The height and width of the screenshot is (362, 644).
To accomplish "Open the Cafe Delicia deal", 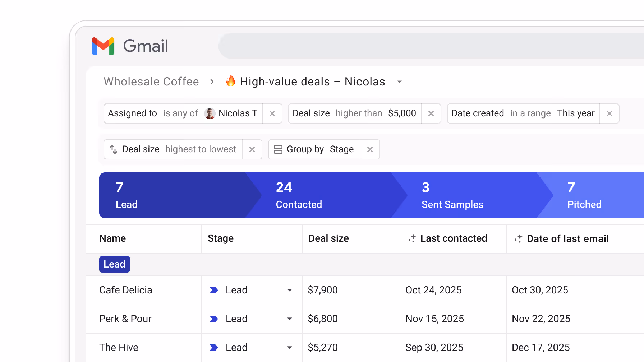I will click(x=126, y=290).
